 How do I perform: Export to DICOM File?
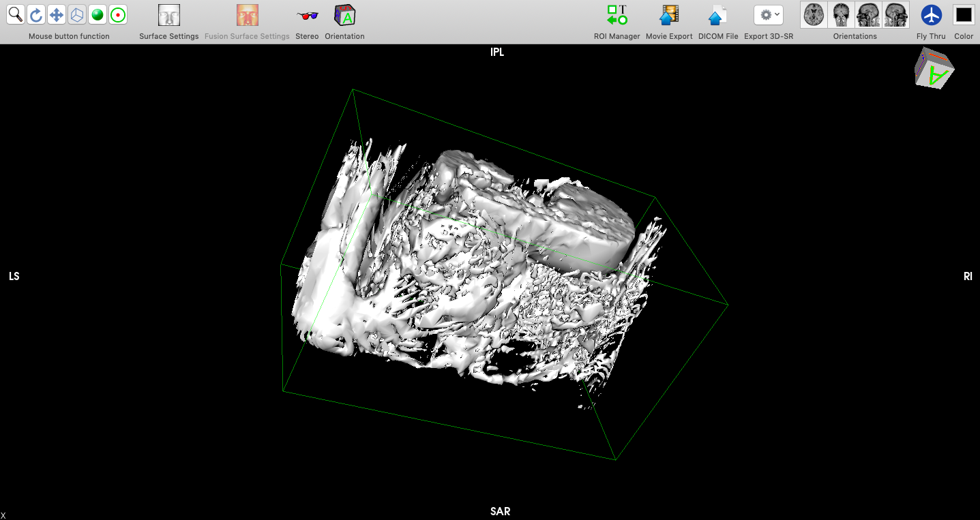717,15
